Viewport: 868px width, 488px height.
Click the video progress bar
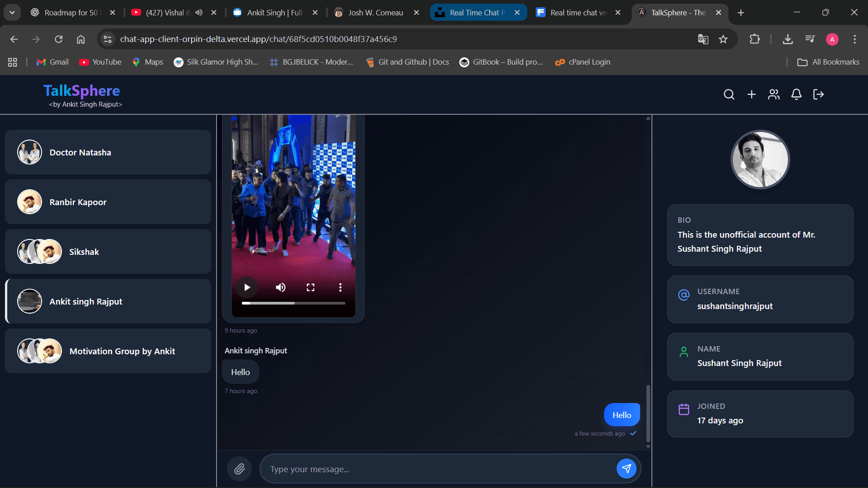pyautogui.click(x=293, y=303)
